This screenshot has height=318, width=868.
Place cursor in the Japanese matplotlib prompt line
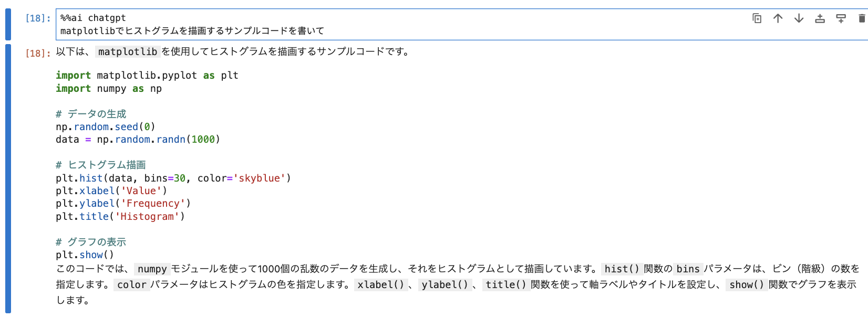[192, 31]
